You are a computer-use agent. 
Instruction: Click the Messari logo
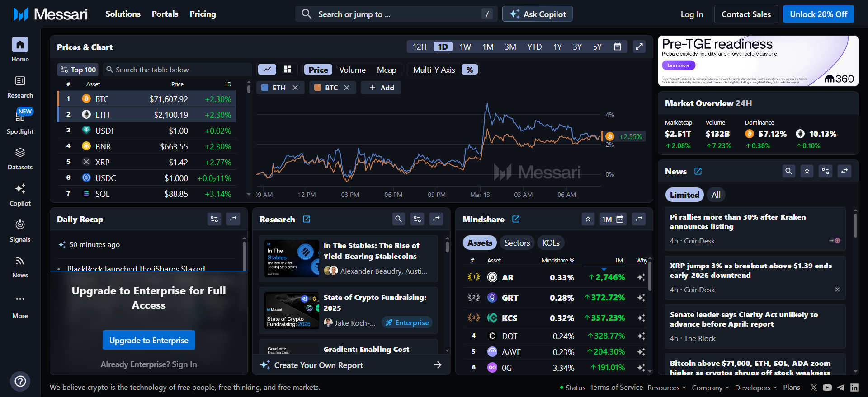[50, 14]
